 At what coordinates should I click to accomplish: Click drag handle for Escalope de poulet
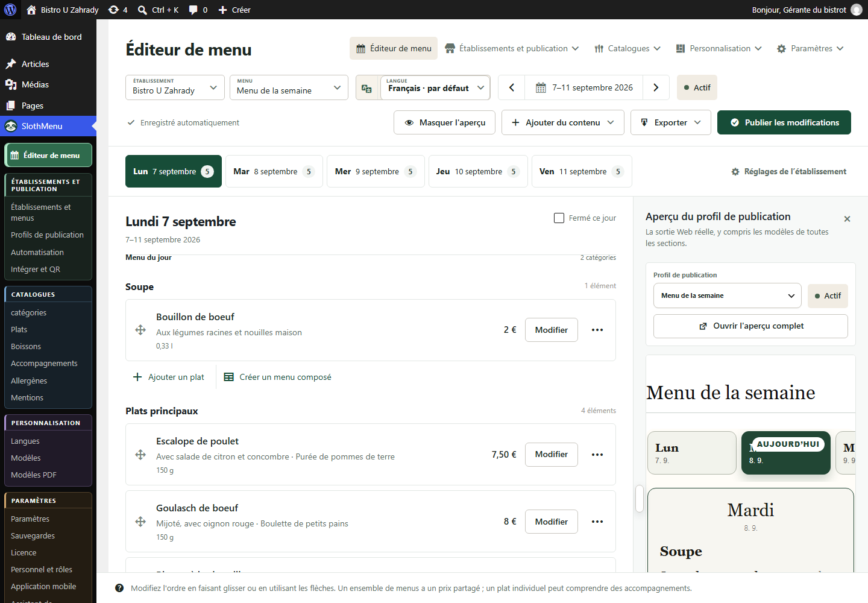click(140, 455)
